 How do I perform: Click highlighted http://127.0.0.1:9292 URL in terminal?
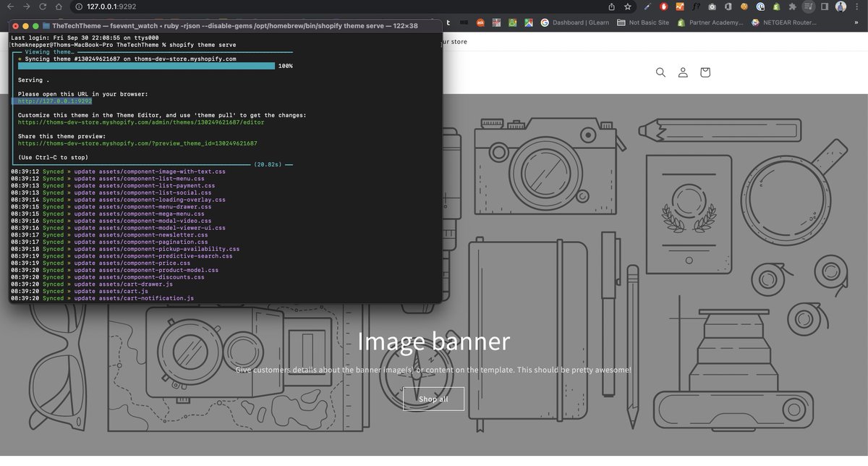click(55, 101)
